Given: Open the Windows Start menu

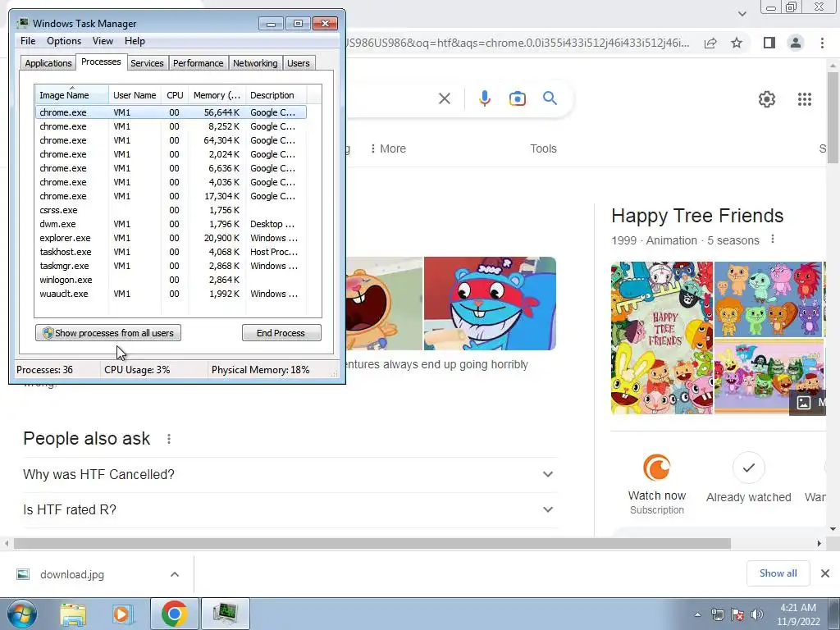Looking at the screenshot, I should 22,614.
